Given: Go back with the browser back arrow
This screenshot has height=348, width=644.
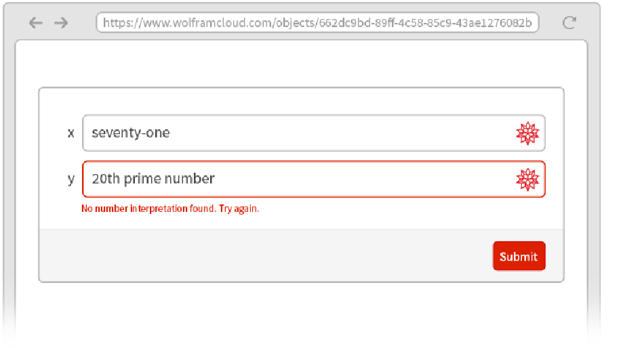Looking at the screenshot, I should click(36, 22).
